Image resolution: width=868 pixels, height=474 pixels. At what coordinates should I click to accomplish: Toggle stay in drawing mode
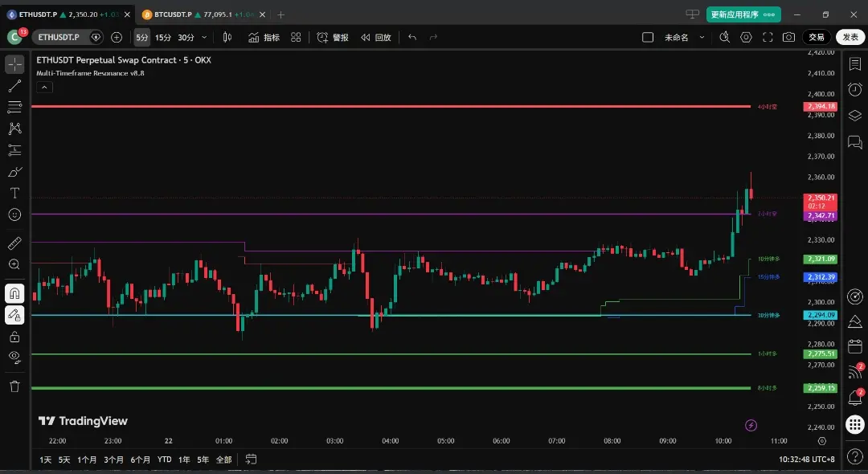(15, 315)
